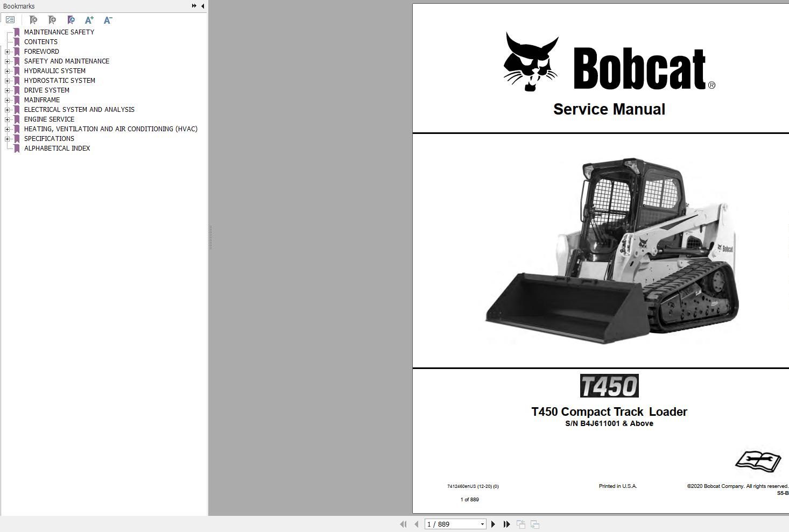
Task: Go to the last page using fast-forward icon
Action: click(506, 523)
